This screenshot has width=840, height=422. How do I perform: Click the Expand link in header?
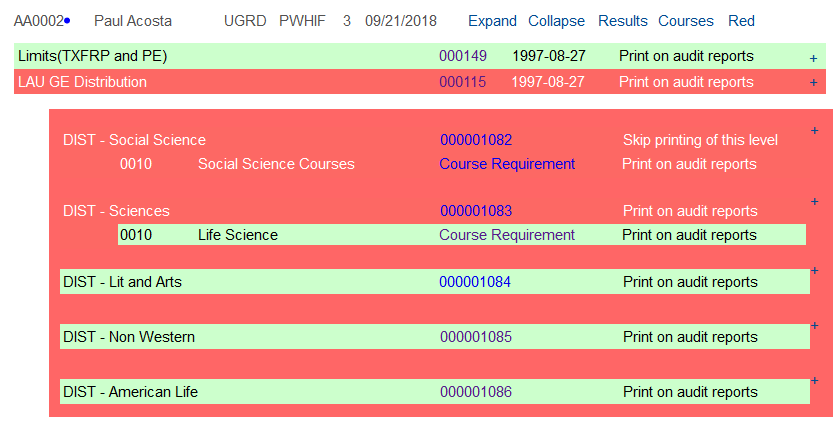coord(492,21)
